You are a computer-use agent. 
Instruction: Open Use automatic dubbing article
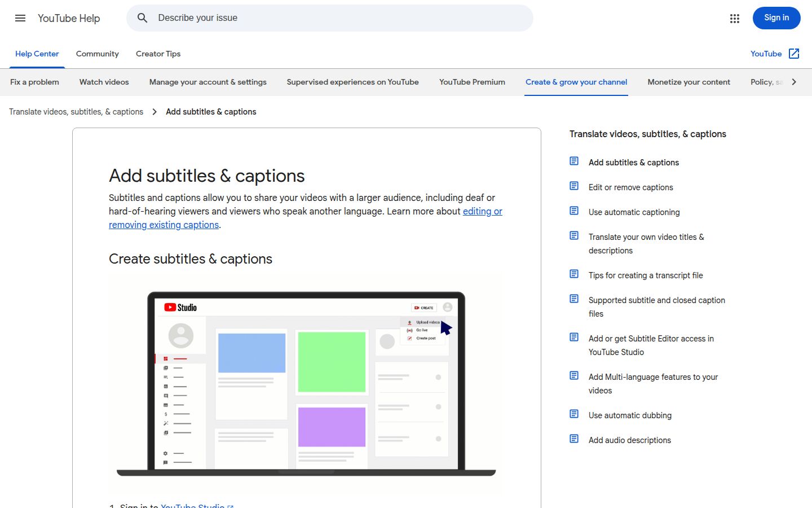click(x=630, y=415)
